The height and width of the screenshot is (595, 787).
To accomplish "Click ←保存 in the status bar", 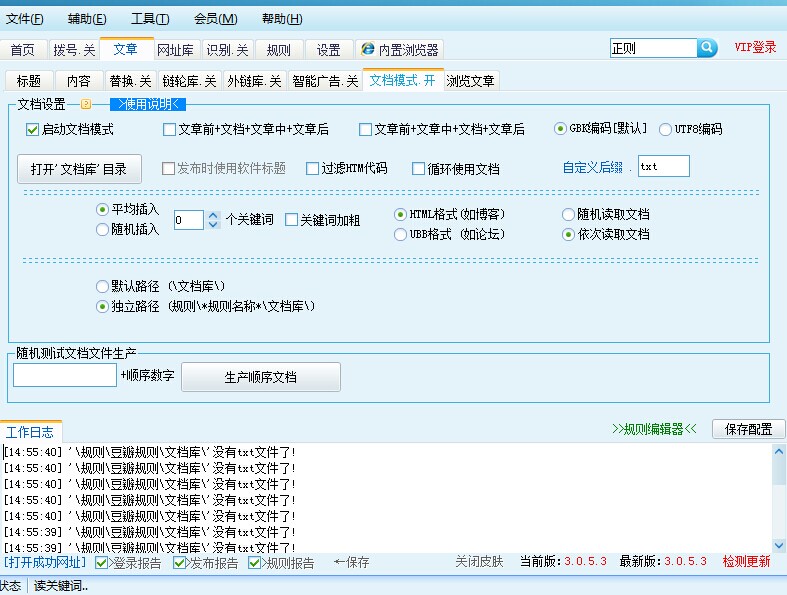I will point(351,562).
